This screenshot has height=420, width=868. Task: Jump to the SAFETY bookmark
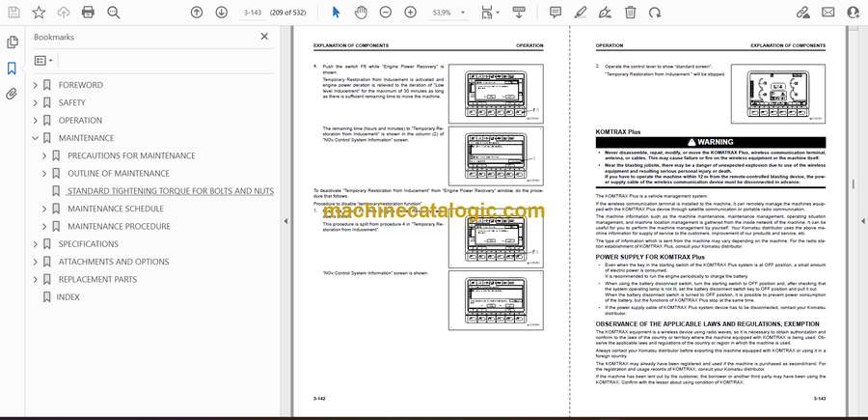(72, 102)
